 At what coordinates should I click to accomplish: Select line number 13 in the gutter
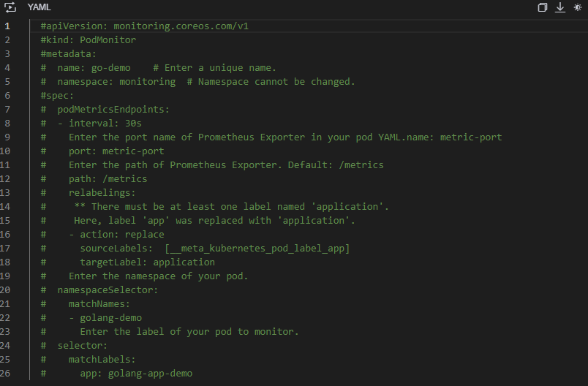pos(5,192)
